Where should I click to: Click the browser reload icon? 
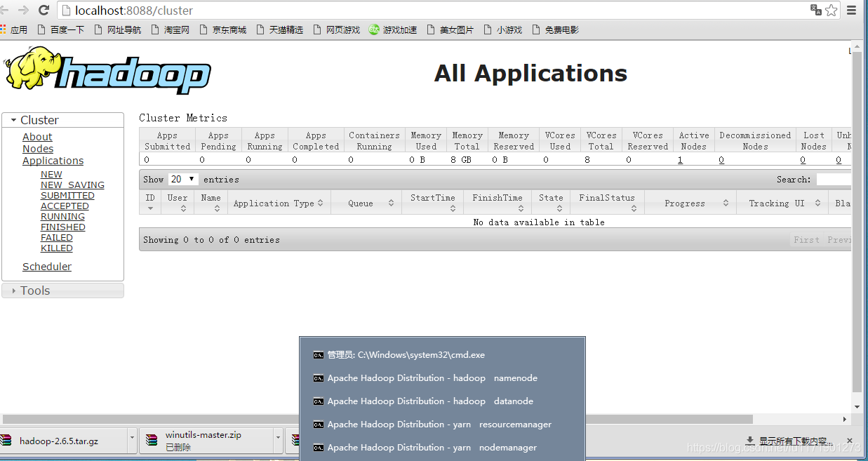(44, 11)
